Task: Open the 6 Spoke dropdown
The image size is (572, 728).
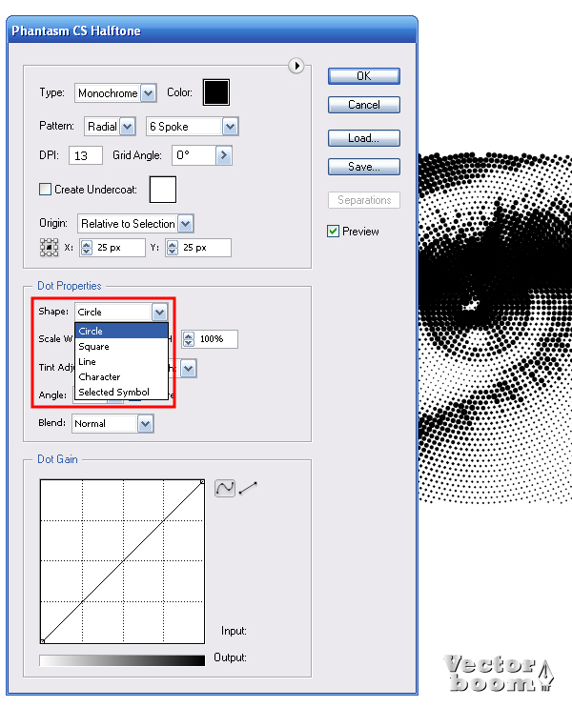Action: click(230, 127)
